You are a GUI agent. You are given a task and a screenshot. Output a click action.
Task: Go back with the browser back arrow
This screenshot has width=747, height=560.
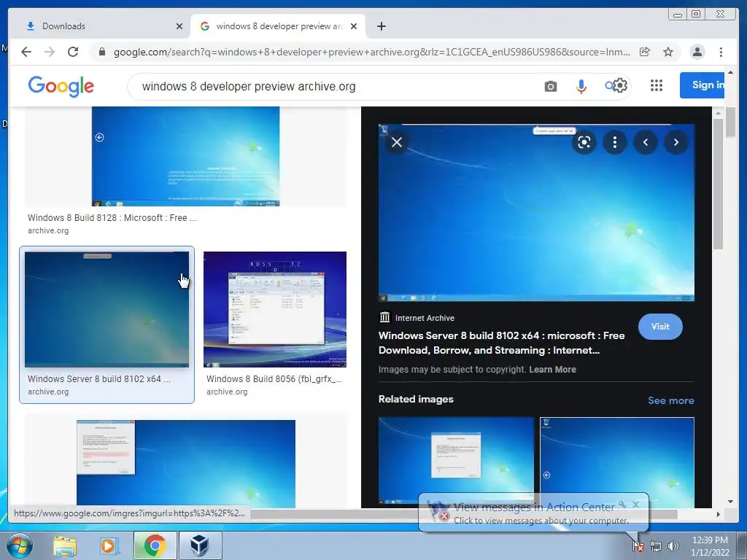pyautogui.click(x=26, y=52)
